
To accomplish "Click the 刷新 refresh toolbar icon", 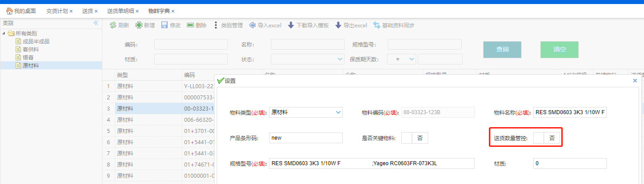I will [113, 26].
